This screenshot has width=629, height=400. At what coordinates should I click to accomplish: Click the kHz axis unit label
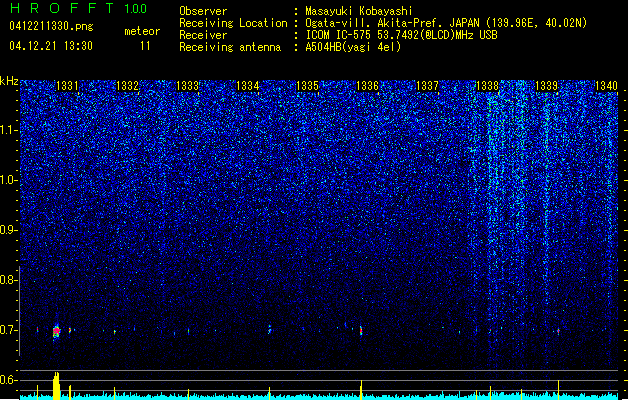click(x=9, y=81)
